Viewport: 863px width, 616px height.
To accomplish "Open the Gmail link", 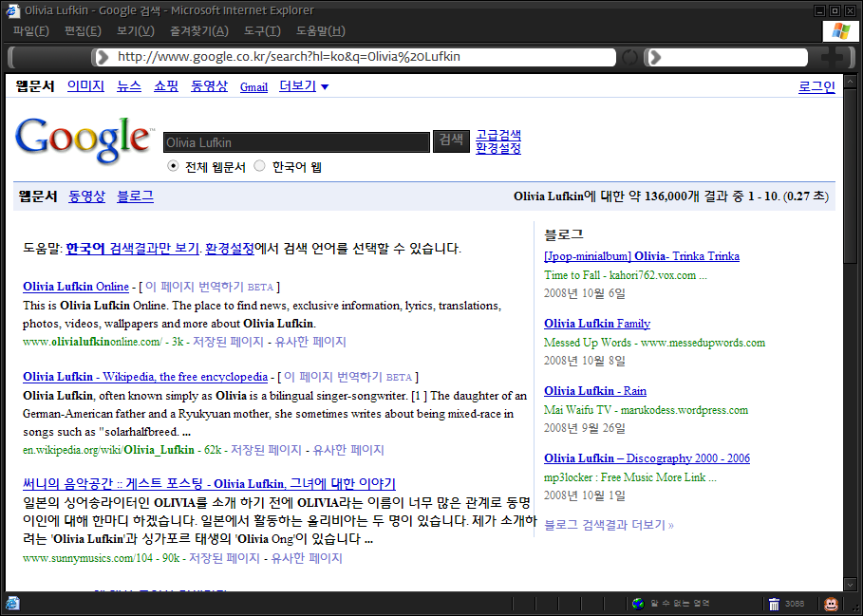I will (253, 87).
